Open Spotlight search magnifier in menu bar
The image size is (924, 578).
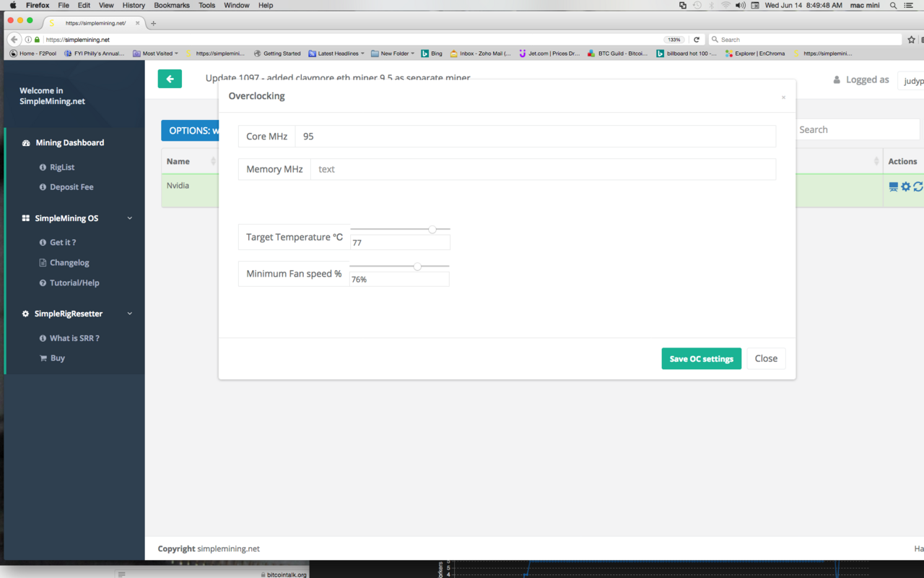[x=894, y=5]
